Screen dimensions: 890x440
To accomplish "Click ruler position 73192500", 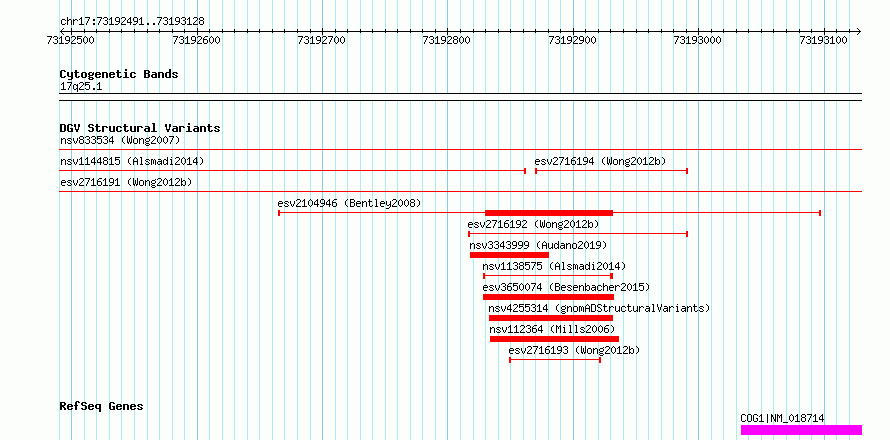I will point(71,40).
